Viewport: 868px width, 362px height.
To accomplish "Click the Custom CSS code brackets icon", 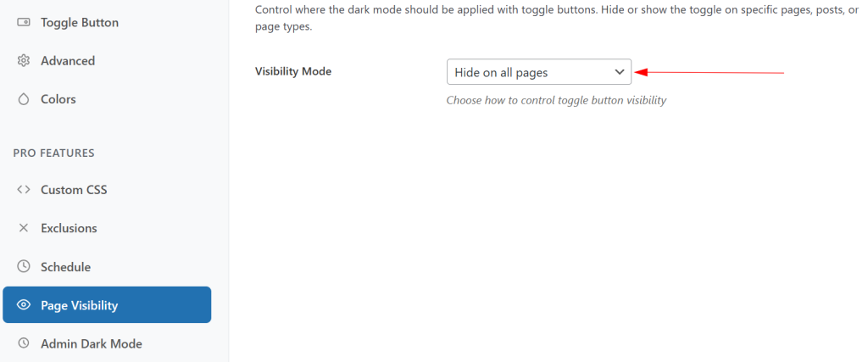I will coord(24,190).
